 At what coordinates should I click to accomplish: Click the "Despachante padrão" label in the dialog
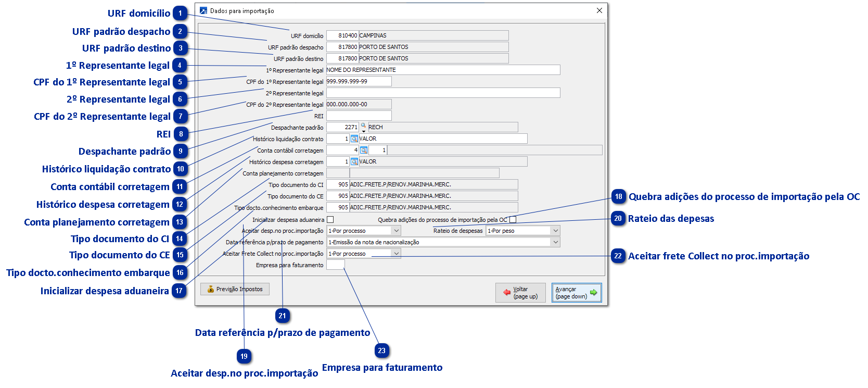click(297, 128)
